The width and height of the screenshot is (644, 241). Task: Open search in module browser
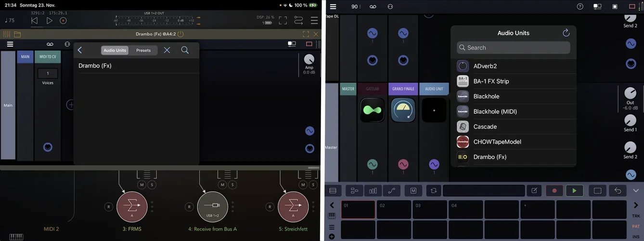pyautogui.click(x=185, y=50)
